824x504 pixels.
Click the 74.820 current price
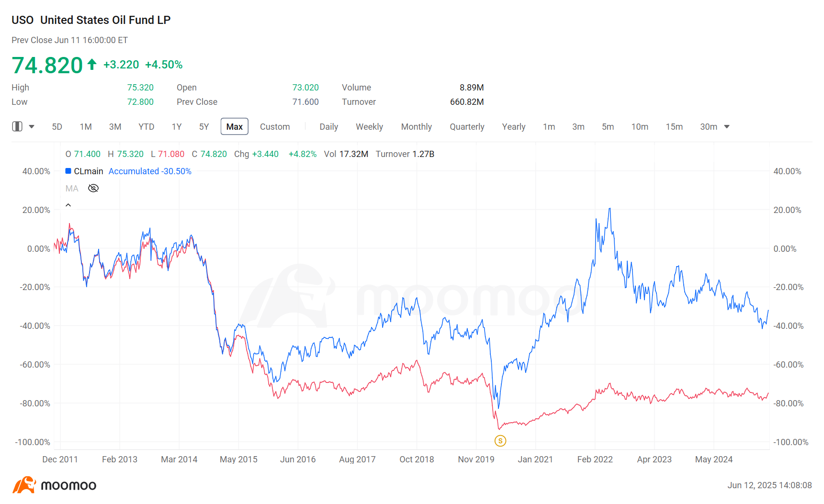(x=47, y=65)
